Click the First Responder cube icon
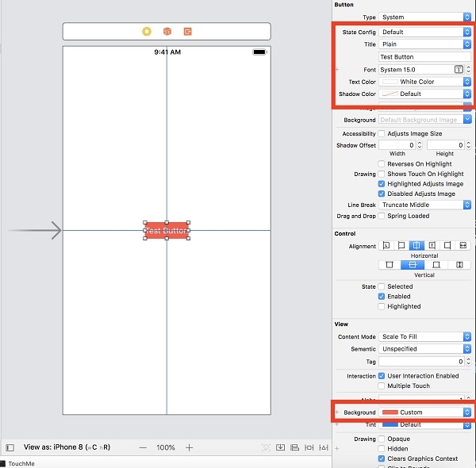 pyautogui.click(x=167, y=32)
